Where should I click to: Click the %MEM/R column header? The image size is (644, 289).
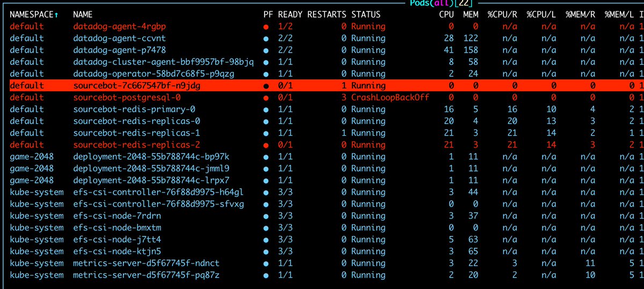[581, 14]
